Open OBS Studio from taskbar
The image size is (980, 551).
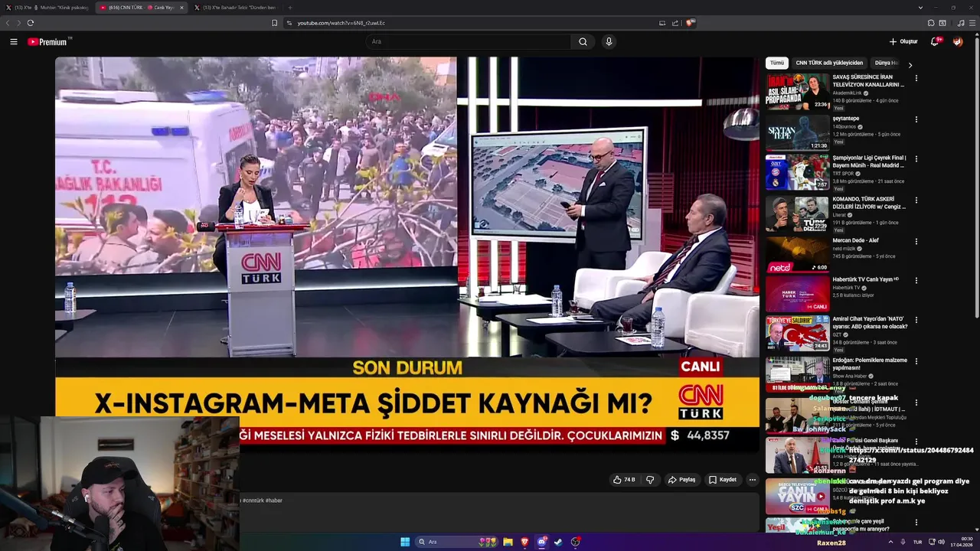pos(575,542)
